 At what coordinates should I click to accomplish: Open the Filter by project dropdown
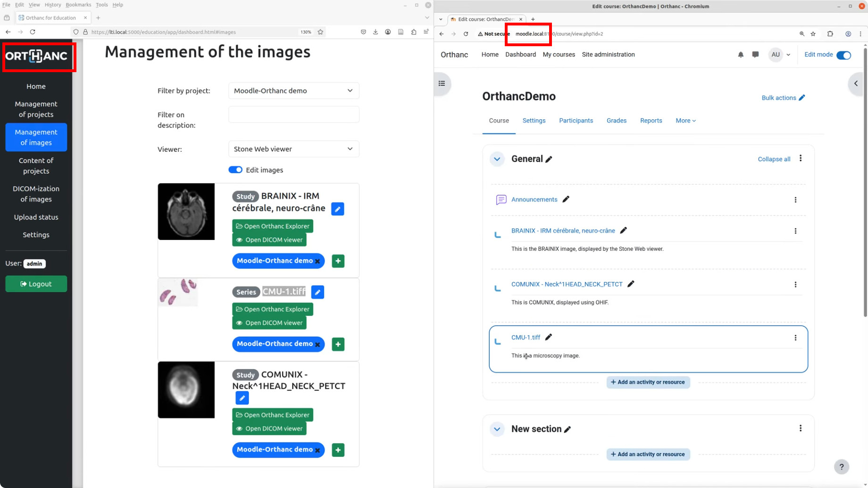(x=293, y=91)
